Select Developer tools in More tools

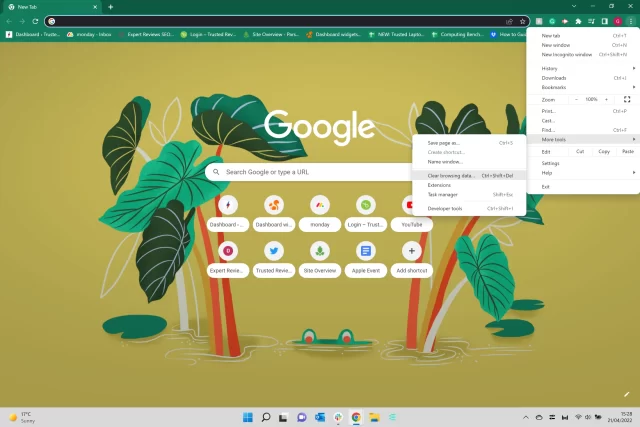point(469,209)
